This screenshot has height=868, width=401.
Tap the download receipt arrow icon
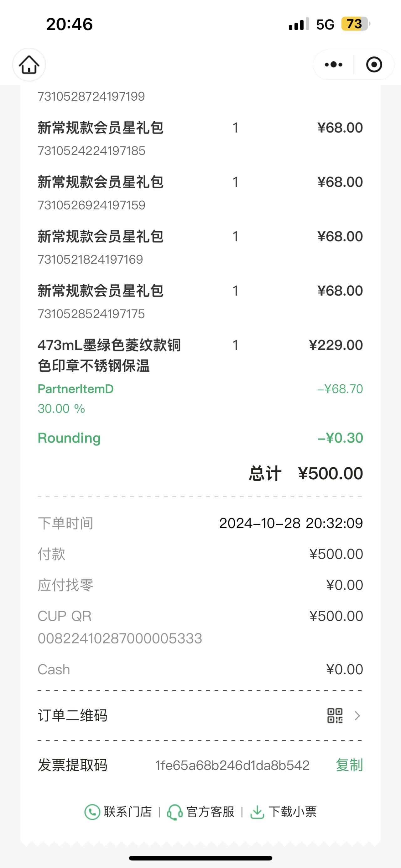(x=257, y=812)
